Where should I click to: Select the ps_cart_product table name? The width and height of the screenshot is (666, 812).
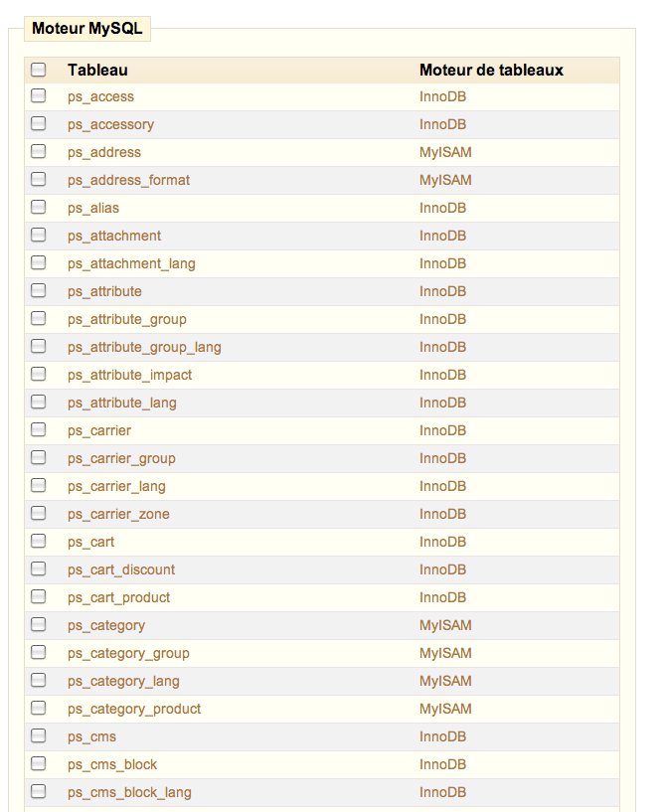click(x=118, y=597)
